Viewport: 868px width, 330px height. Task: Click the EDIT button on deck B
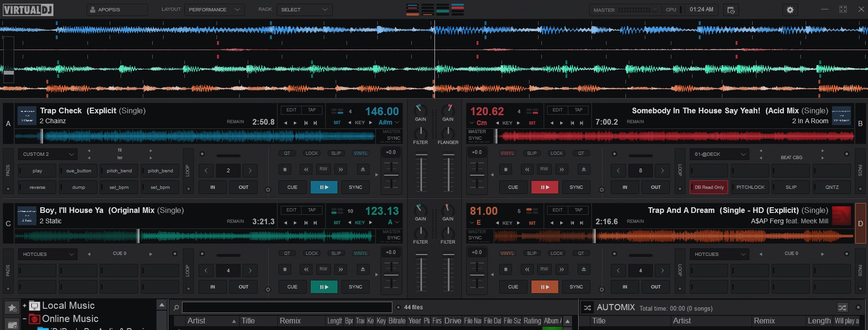click(558, 110)
